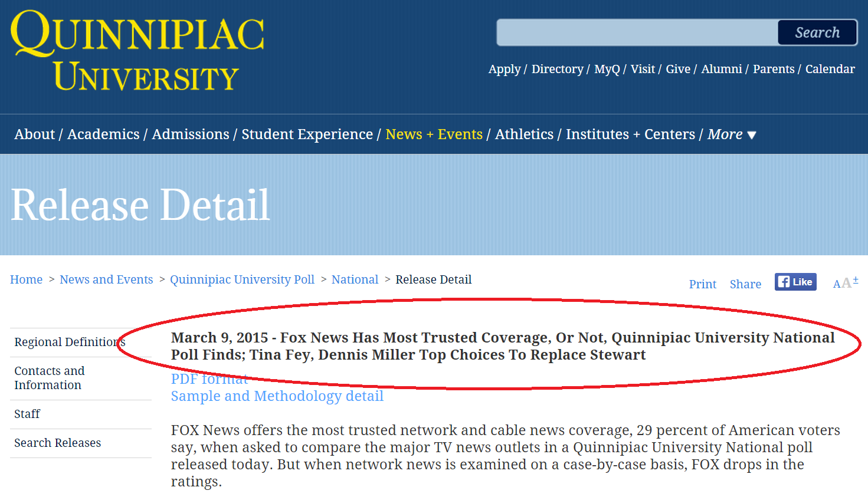Open the Calendar link
The image size is (868, 497).
[x=830, y=69]
